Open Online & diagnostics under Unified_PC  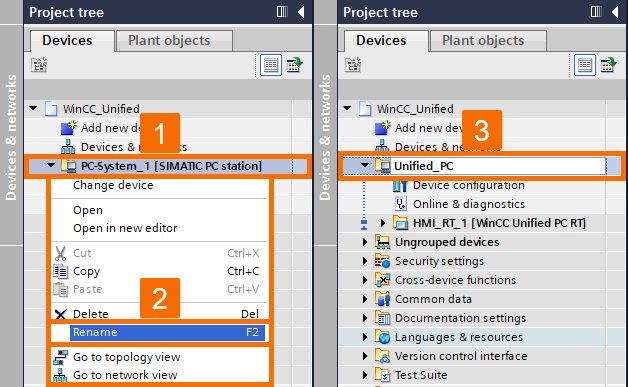pos(469,204)
